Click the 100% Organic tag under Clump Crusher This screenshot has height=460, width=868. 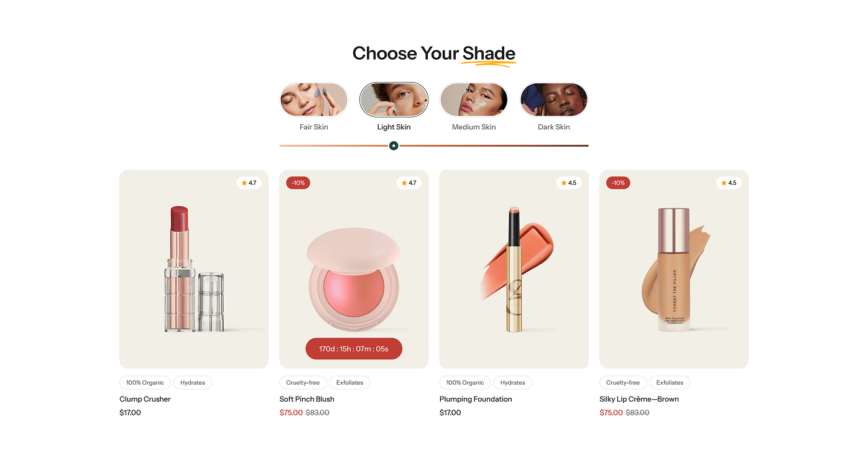tap(145, 383)
